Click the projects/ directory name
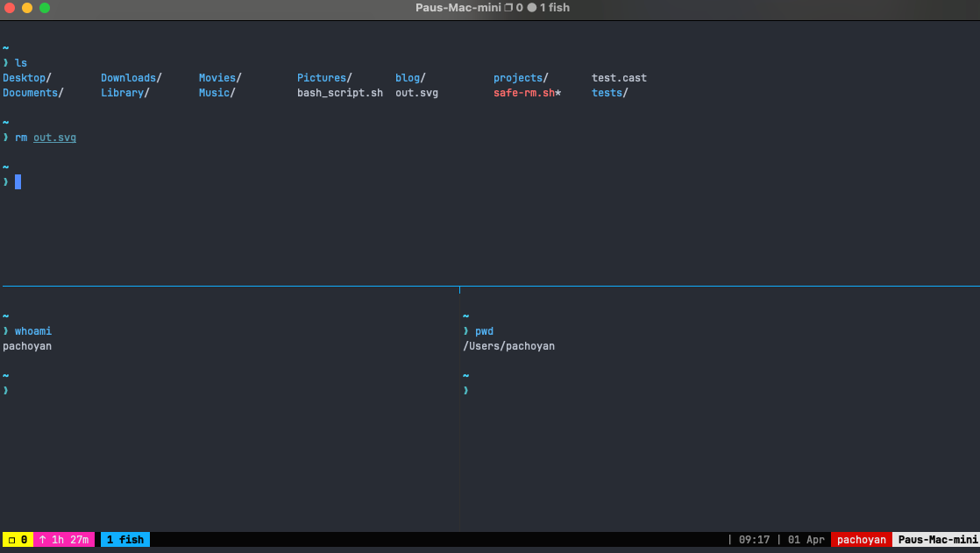Viewport: 980px width, 553px height. point(519,77)
